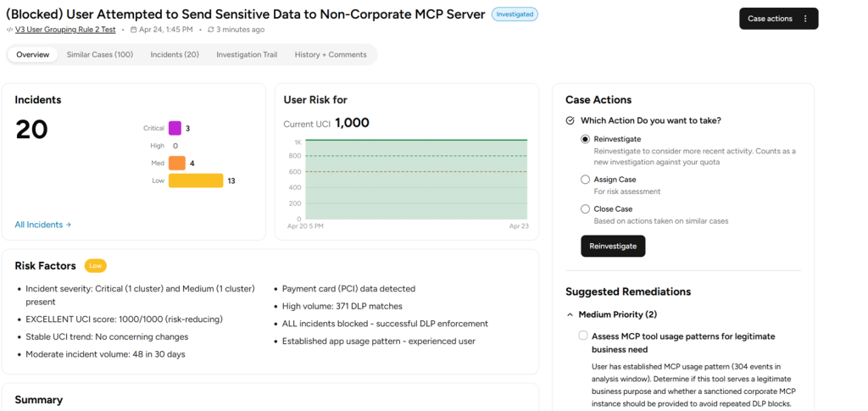Open the Case actions kebab menu icon

pyautogui.click(x=805, y=19)
